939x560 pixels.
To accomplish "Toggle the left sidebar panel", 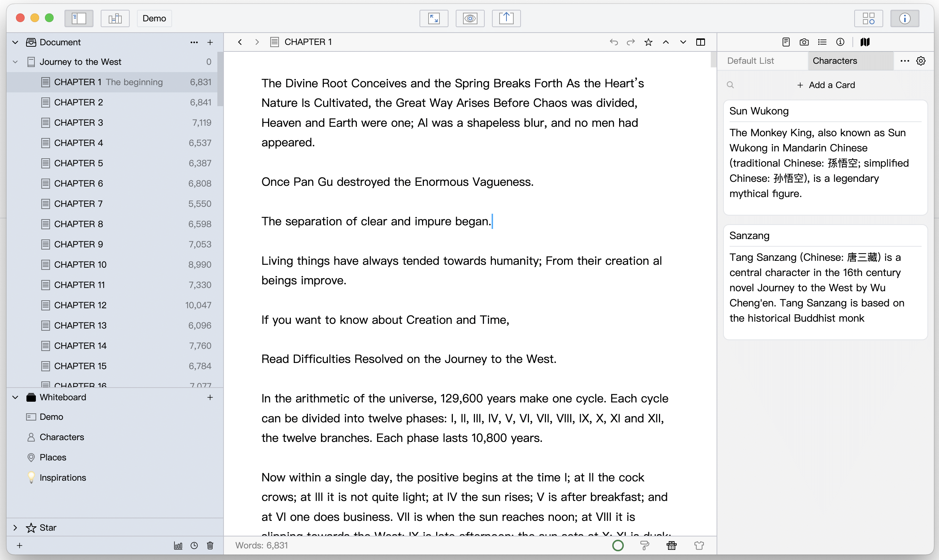I will pyautogui.click(x=79, y=18).
